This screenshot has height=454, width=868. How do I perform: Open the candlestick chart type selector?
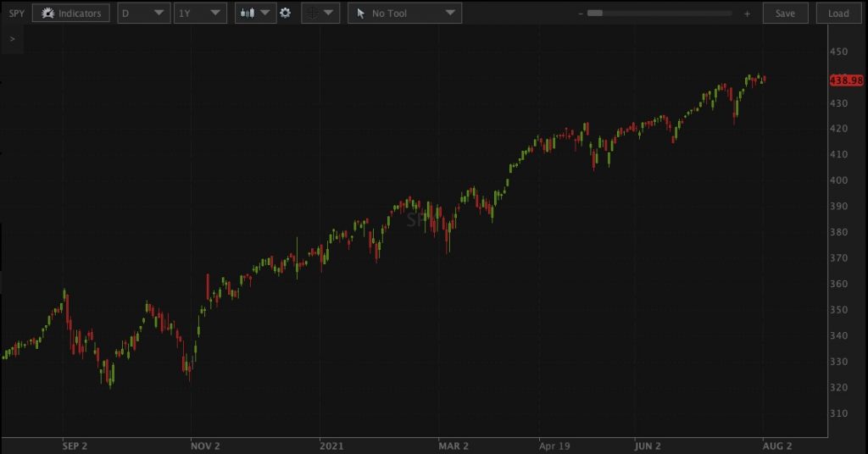point(255,14)
